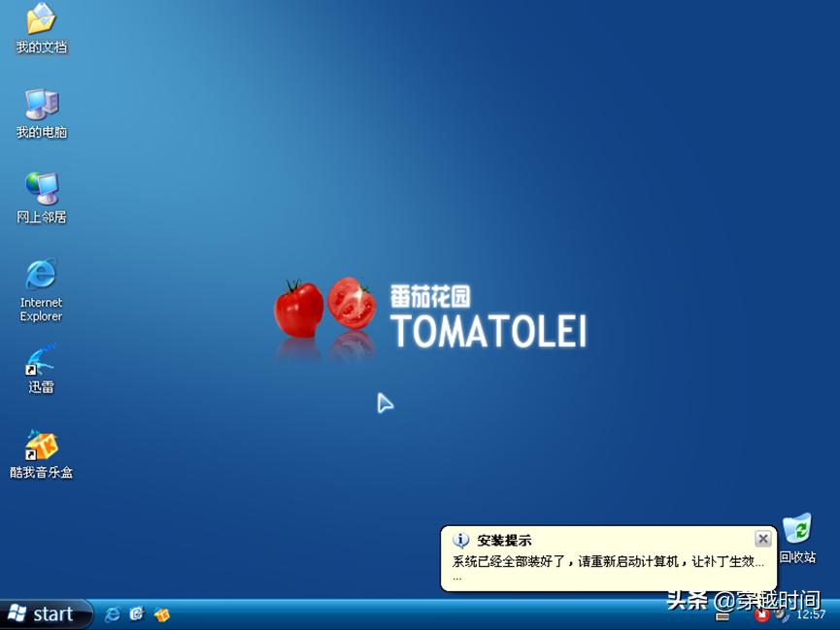The image size is (840, 630).
Task: Open the Start menu
Action: coord(46,613)
